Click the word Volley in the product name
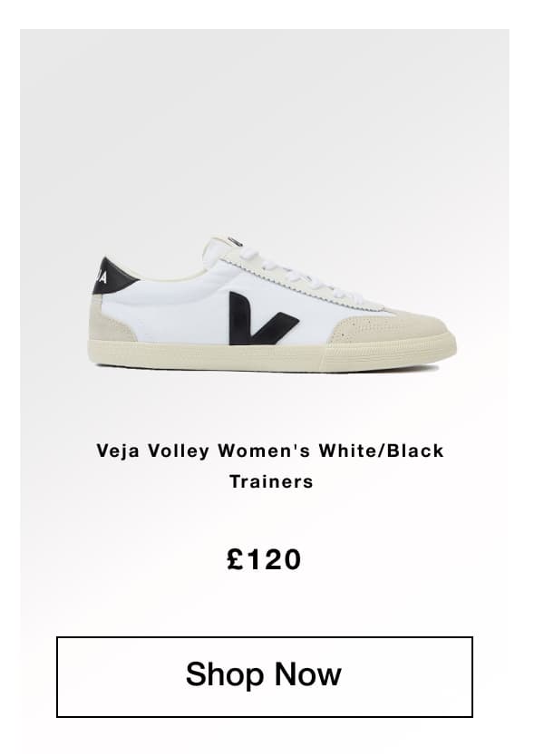Image resolution: width=544 pixels, height=756 pixels. [x=179, y=451]
